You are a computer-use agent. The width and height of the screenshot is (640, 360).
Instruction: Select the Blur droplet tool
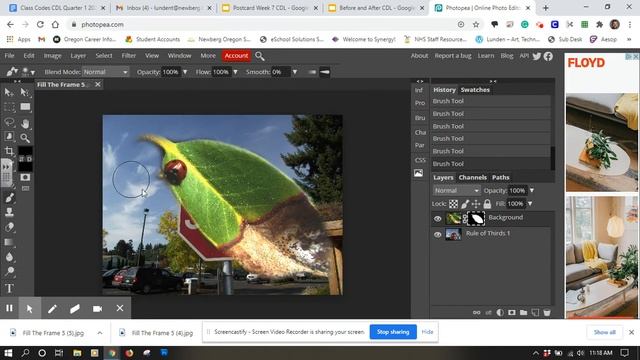[9, 257]
